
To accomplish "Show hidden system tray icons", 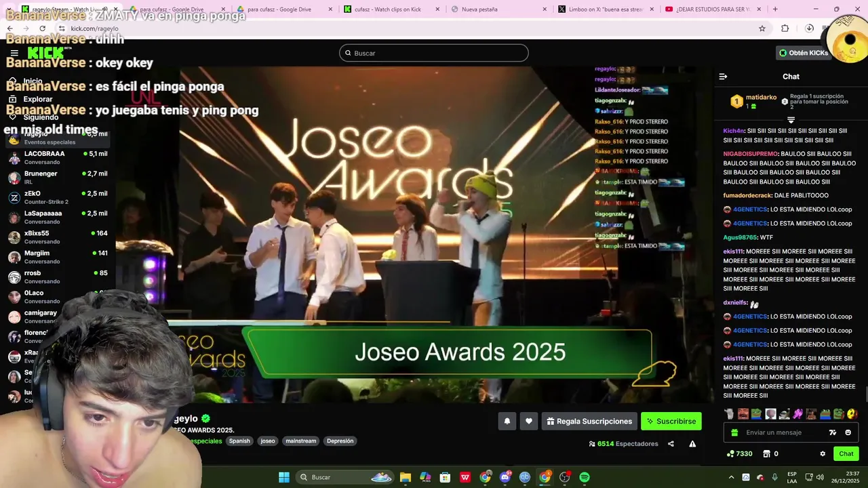I will (731, 477).
